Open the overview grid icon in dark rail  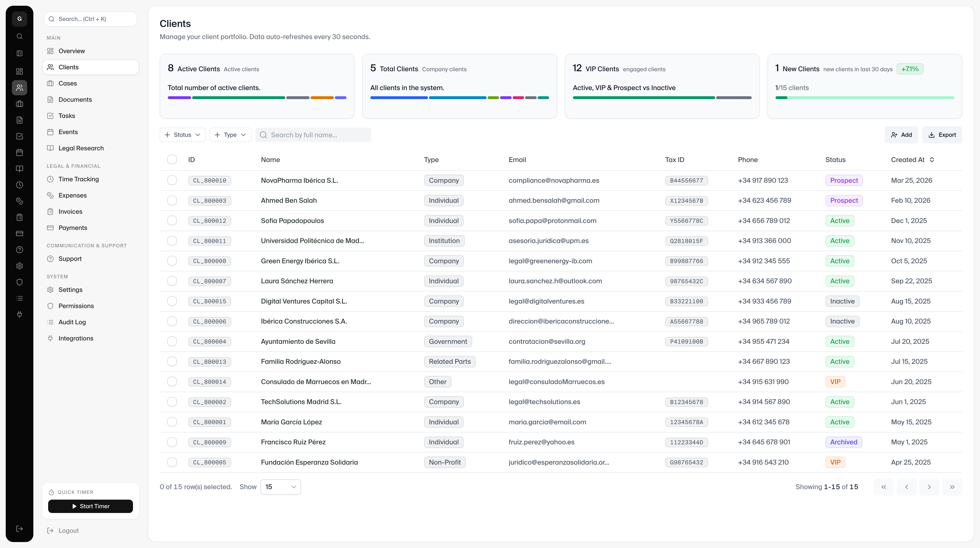pyautogui.click(x=19, y=71)
